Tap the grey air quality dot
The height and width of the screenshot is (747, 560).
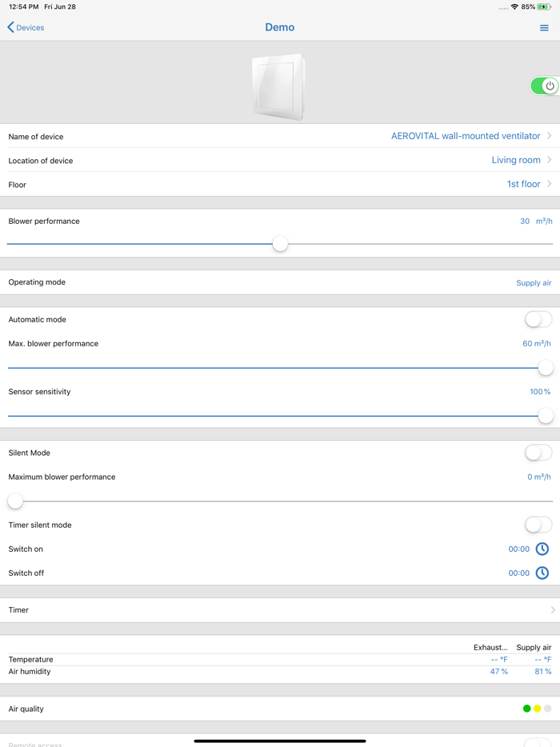point(548,709)
